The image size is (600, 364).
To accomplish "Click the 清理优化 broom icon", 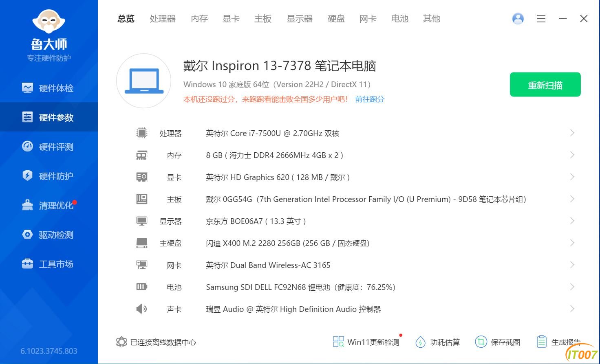I will click(27, 205).
